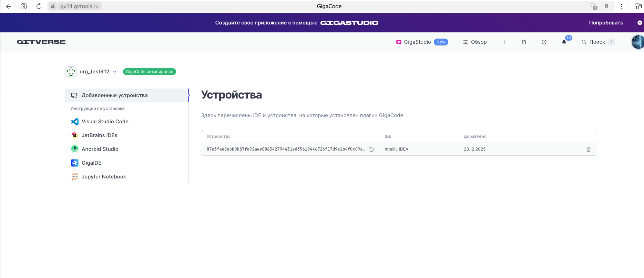Click the browser bookmark icon
The image size is (644, 278).
[x=606, y=6]
